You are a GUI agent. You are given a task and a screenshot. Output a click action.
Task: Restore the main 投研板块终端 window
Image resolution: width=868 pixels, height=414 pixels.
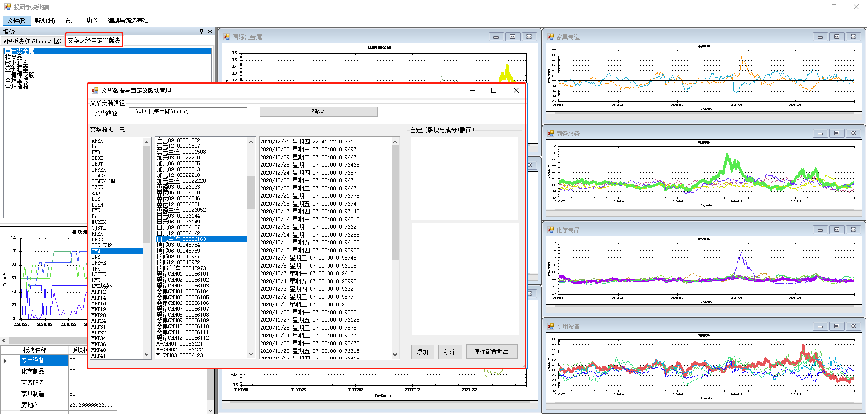pyautogui.click(x=834, y=7)
